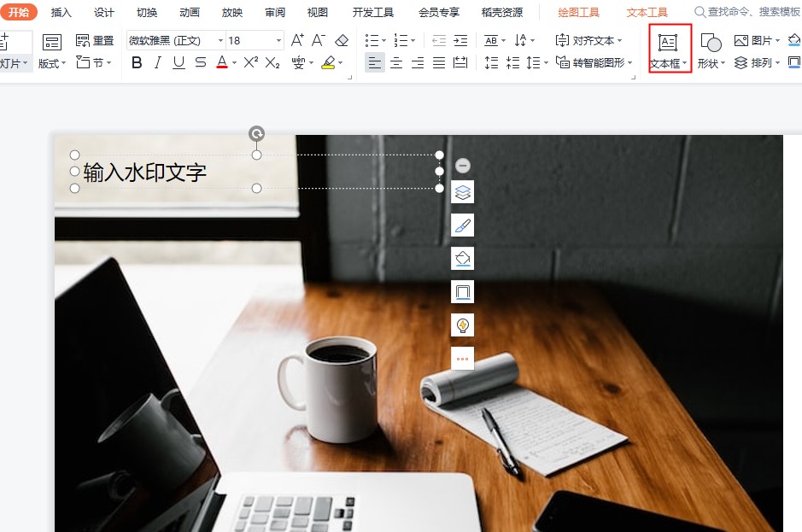This screenshot has width=802, height=532.
Task: Click the layers icon in the floating toolbar
Action: tap(462, 192)
